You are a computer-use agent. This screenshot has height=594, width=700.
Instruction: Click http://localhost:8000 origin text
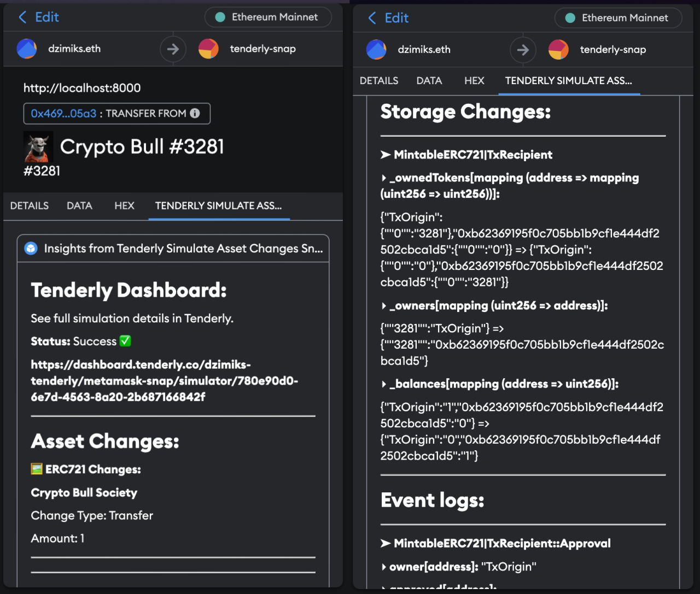click(x=82, y=88)
